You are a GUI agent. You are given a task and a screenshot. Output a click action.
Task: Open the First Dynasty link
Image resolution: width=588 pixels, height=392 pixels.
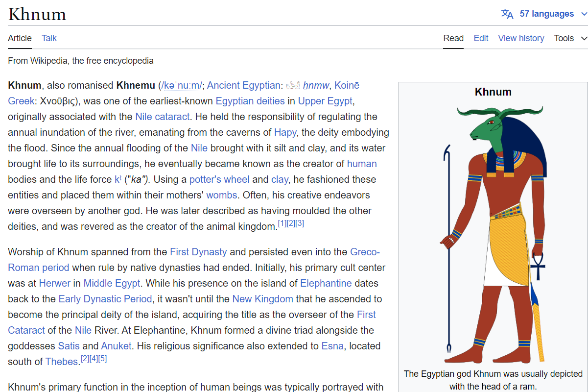(198, 252)
